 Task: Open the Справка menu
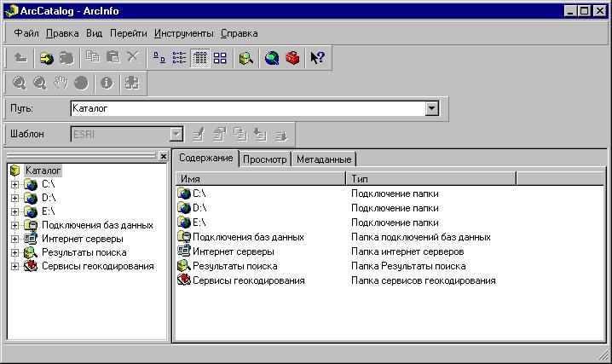pos(240,33)
